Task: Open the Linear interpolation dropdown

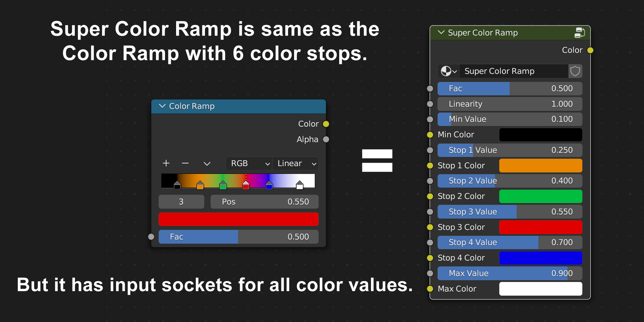Action: click(295, 163)
